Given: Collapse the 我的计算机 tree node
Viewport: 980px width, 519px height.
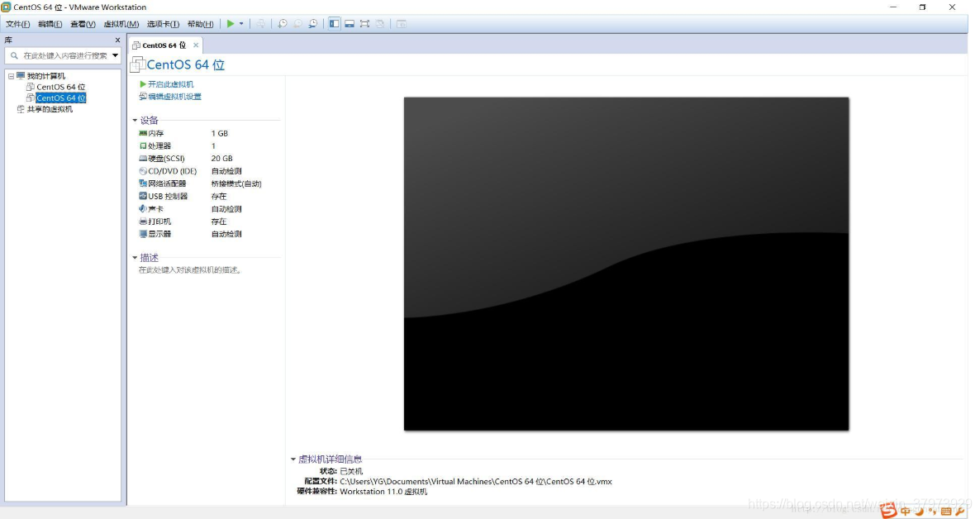Looking at the screenshot, I should 12,76.
